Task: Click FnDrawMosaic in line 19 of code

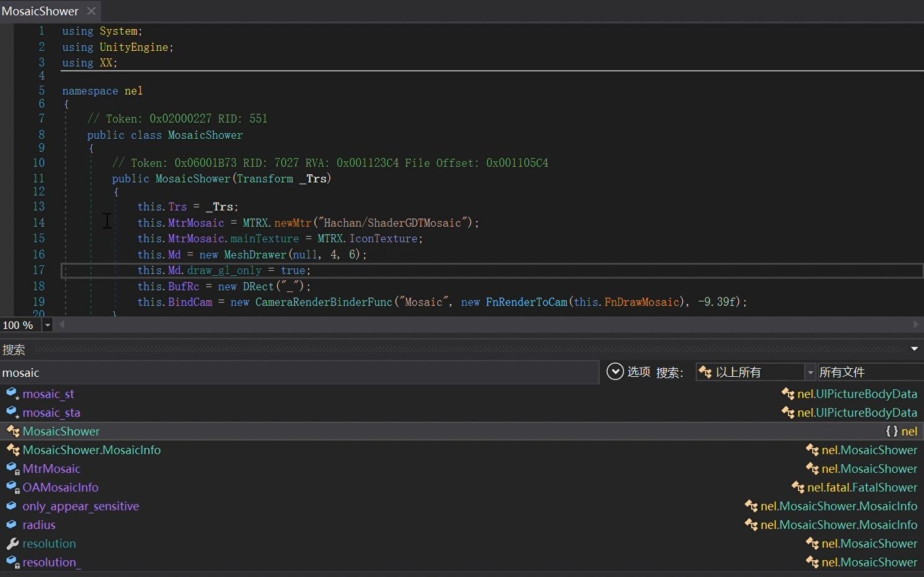Action: [642, 302]
